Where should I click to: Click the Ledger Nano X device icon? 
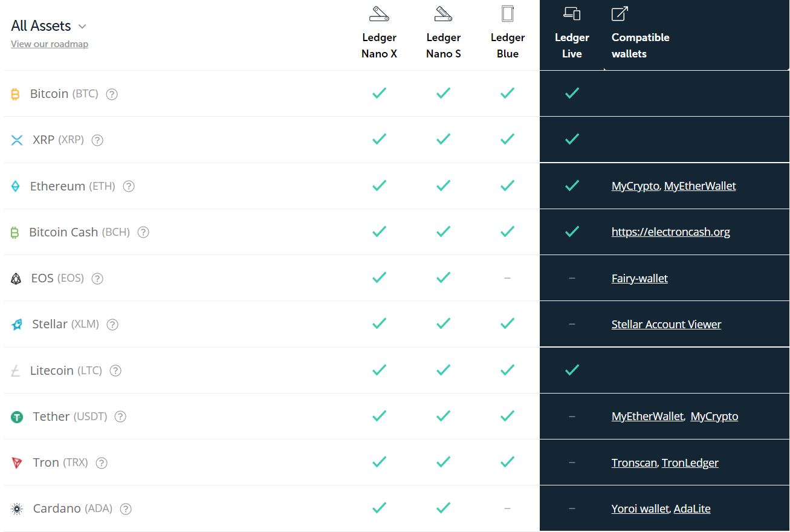(379, 14)
